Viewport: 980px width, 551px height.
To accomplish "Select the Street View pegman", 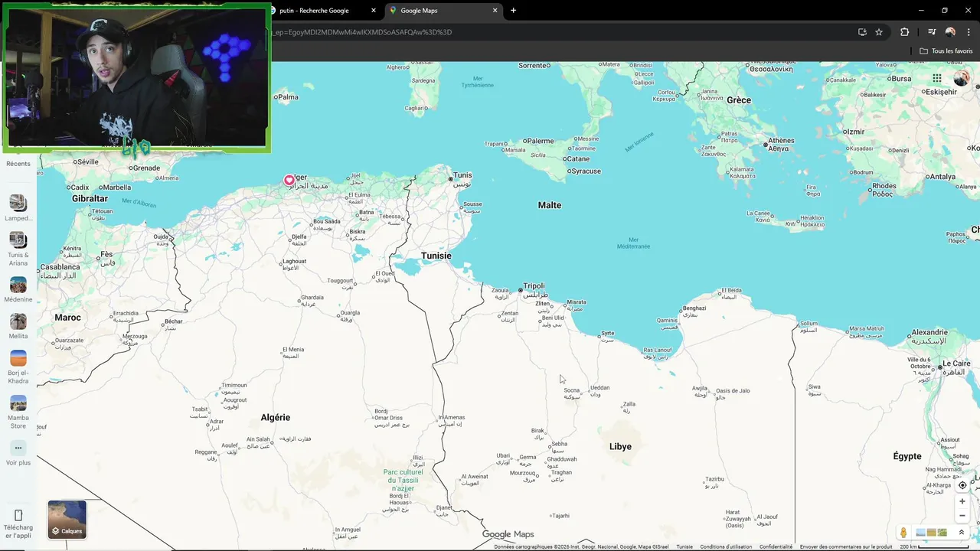I will (903, 533).
